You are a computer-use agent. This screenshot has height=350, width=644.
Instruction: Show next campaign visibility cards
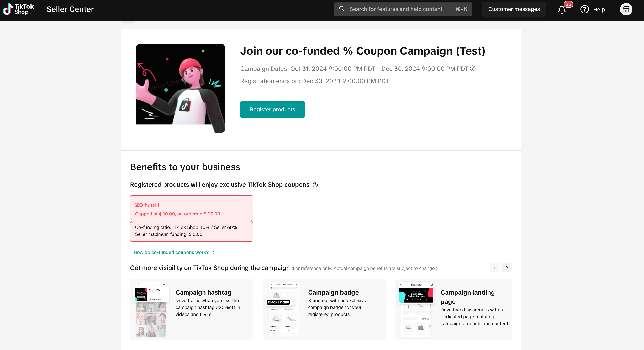pos(507,268)
